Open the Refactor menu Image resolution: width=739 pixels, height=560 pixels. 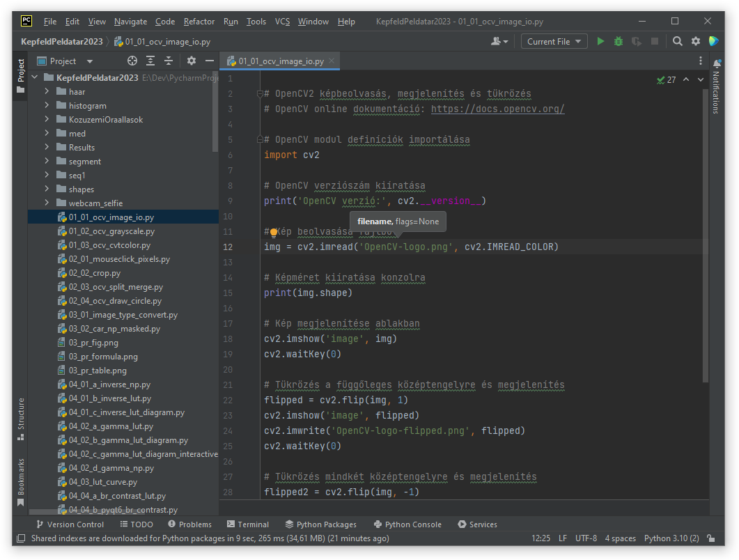(x=199, y=22)
